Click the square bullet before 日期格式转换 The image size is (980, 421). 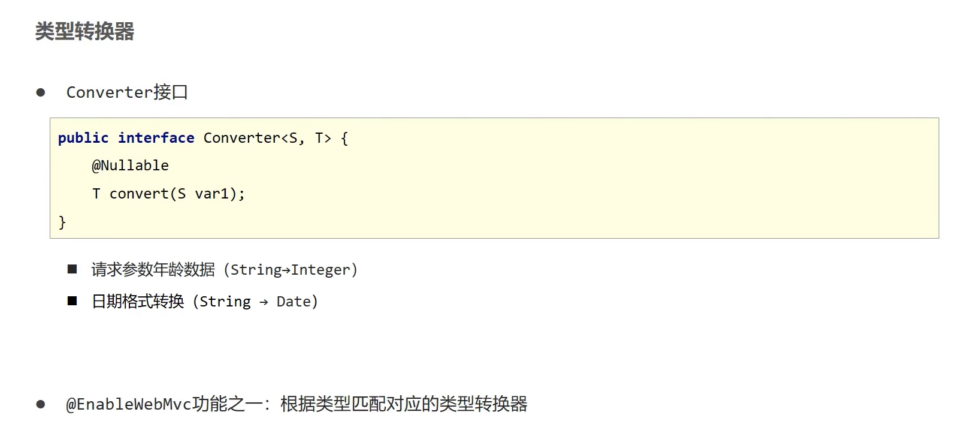pyautogui.click(x=72, y=301)
